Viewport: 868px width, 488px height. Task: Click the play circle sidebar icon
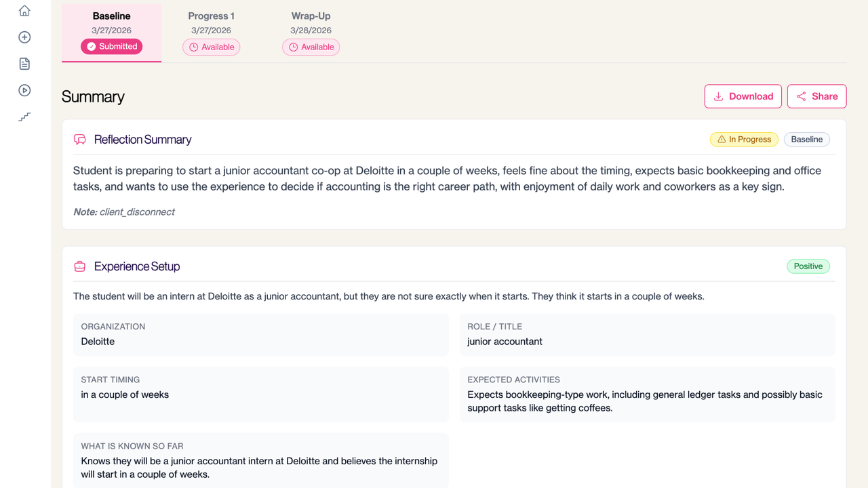point(24,90)
